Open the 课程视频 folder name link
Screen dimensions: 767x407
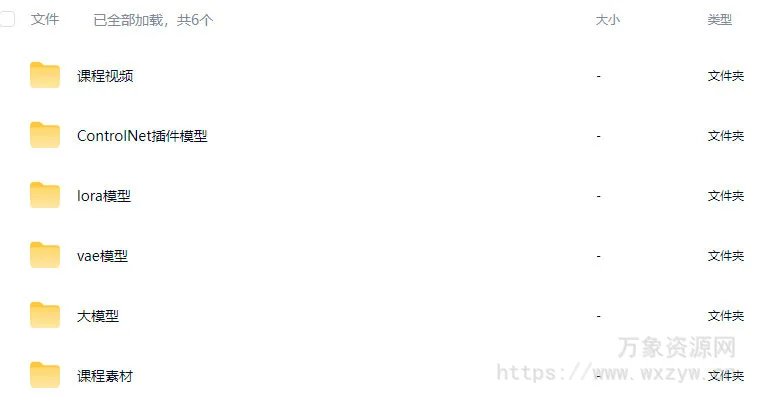pos(105,76)
